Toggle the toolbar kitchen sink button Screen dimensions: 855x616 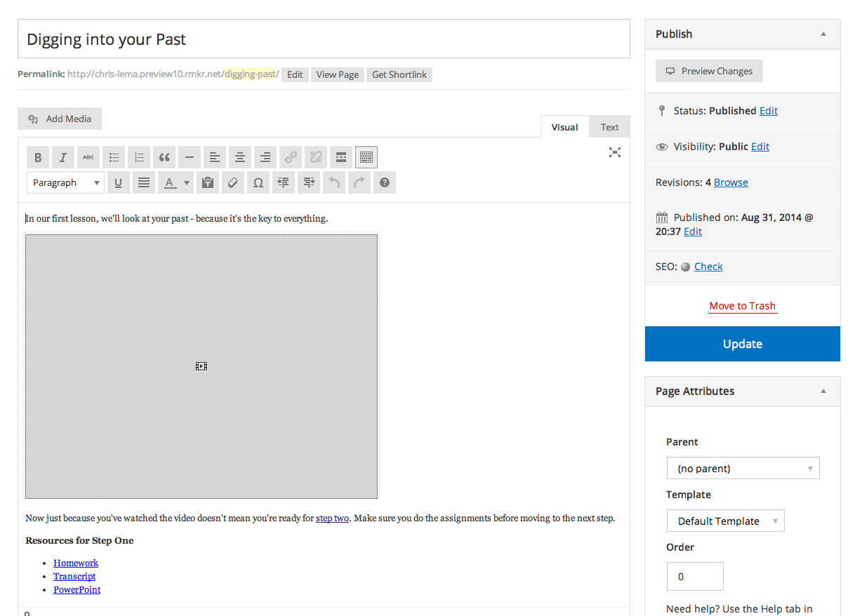coord(366,158)
